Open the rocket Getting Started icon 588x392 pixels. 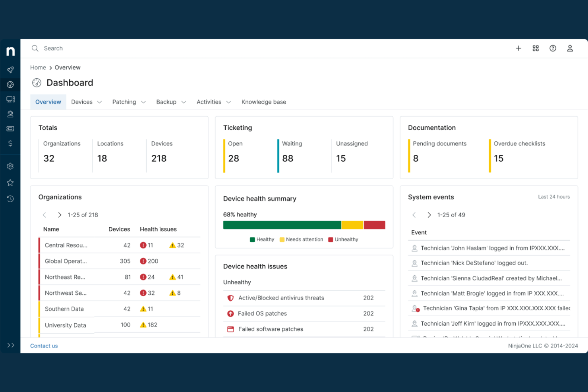click(x=10, y=70)
